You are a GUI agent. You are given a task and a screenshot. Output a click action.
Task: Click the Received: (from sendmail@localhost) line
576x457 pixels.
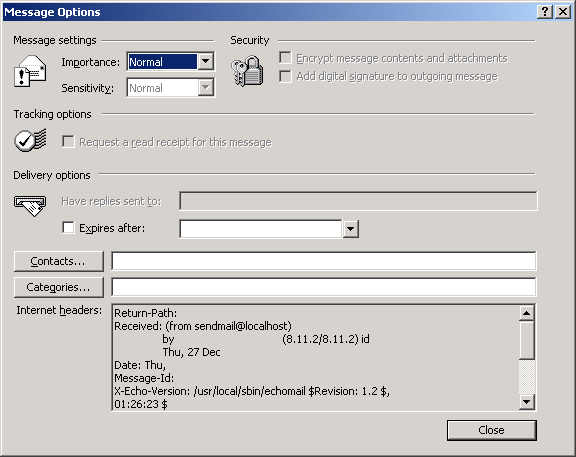tap(203, 326)
